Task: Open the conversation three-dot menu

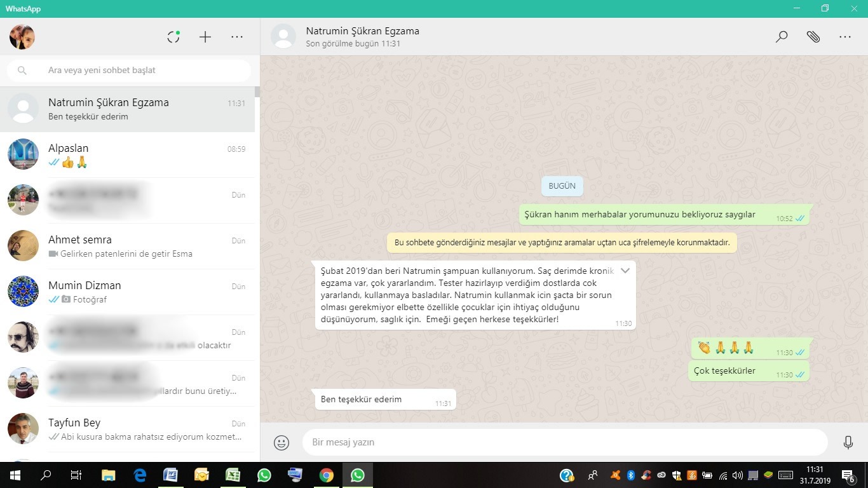Action: click(x=845, y=37)
